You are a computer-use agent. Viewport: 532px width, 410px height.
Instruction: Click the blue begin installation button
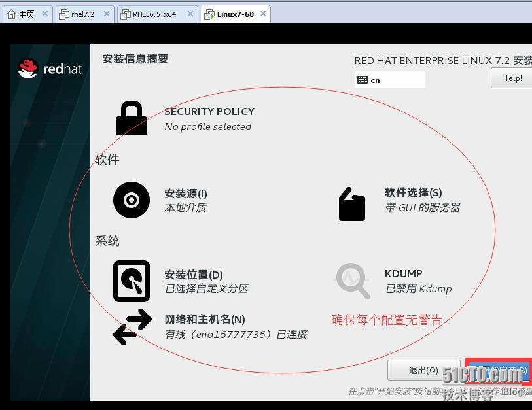[499, 370]
